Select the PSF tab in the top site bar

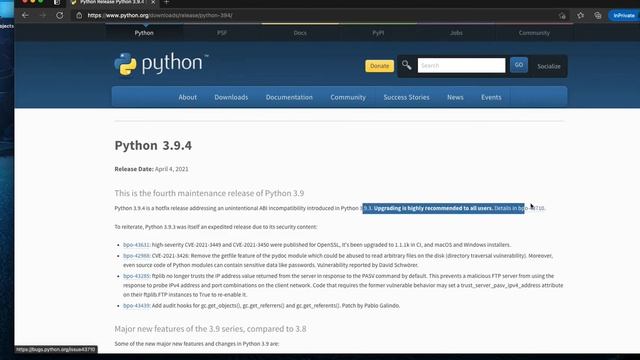(222, 33)
